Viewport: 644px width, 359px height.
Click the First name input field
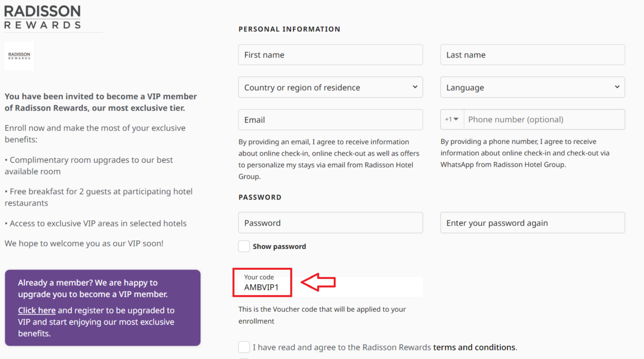pos(330,54)
